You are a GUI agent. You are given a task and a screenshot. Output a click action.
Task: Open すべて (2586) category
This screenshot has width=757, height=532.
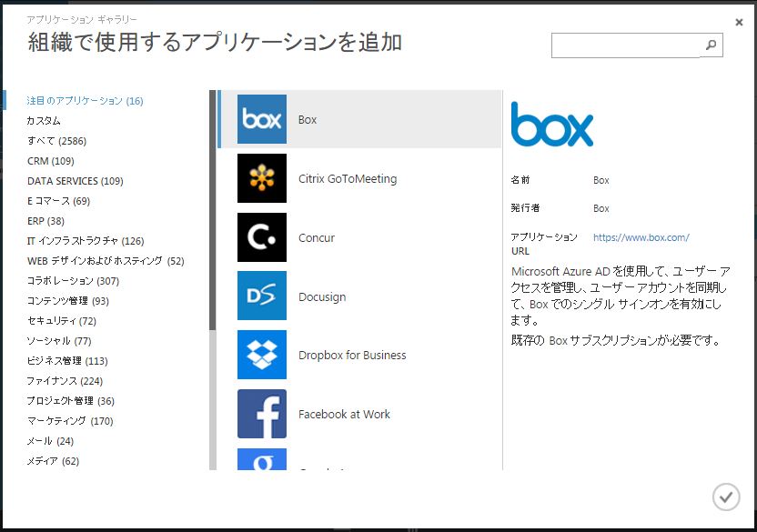pos(56,141)
